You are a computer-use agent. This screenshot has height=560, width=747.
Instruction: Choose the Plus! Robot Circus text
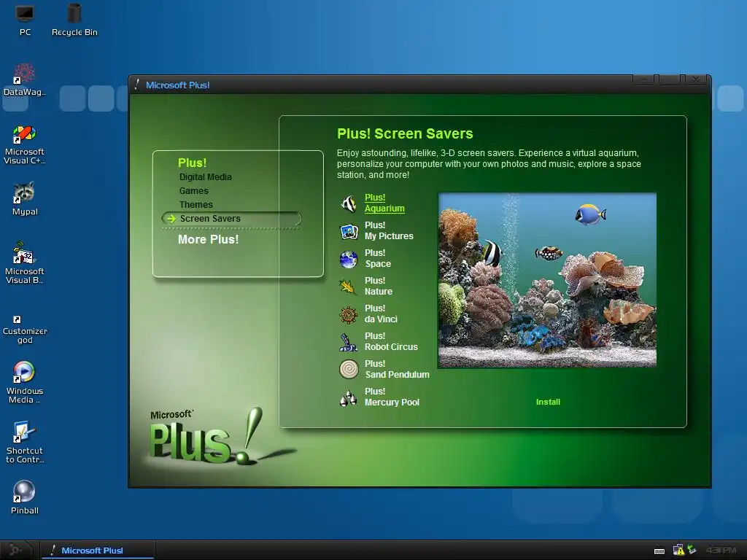click(x=391, y=341)
